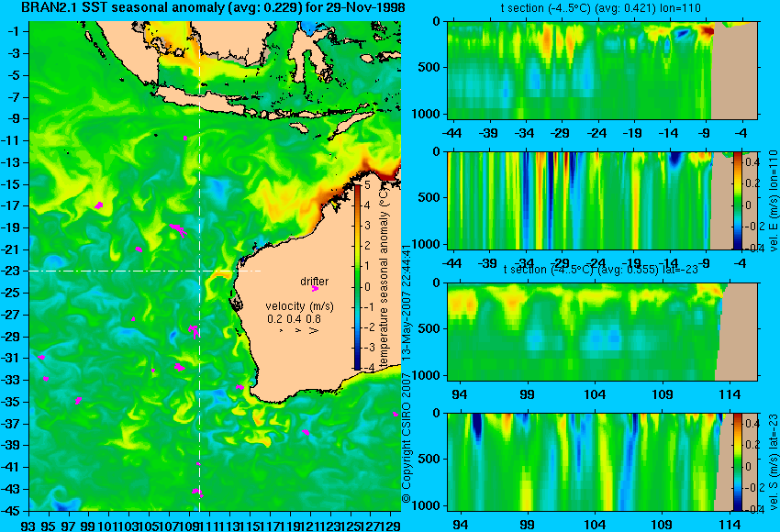Click the '-33' latitude tick on map axis
780x532 pixels.
pyautogui.click(x=13, y=380)
